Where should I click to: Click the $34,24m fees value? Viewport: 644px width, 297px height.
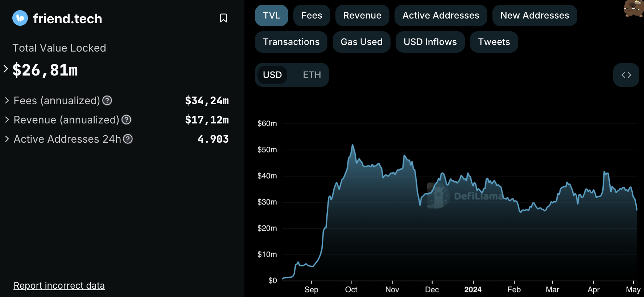coord(207,101)
